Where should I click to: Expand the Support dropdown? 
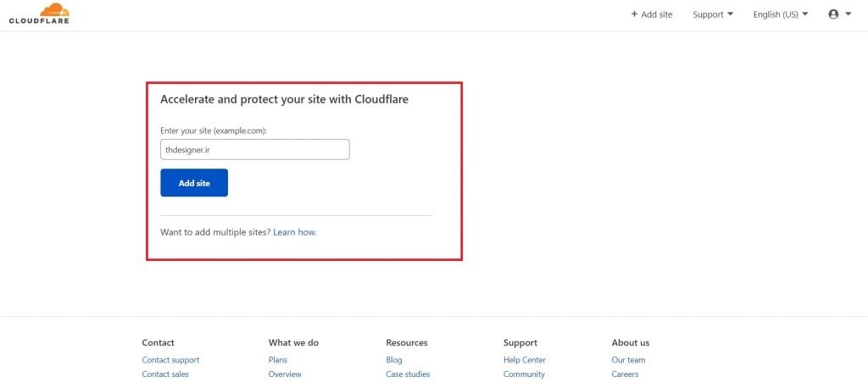713,14
